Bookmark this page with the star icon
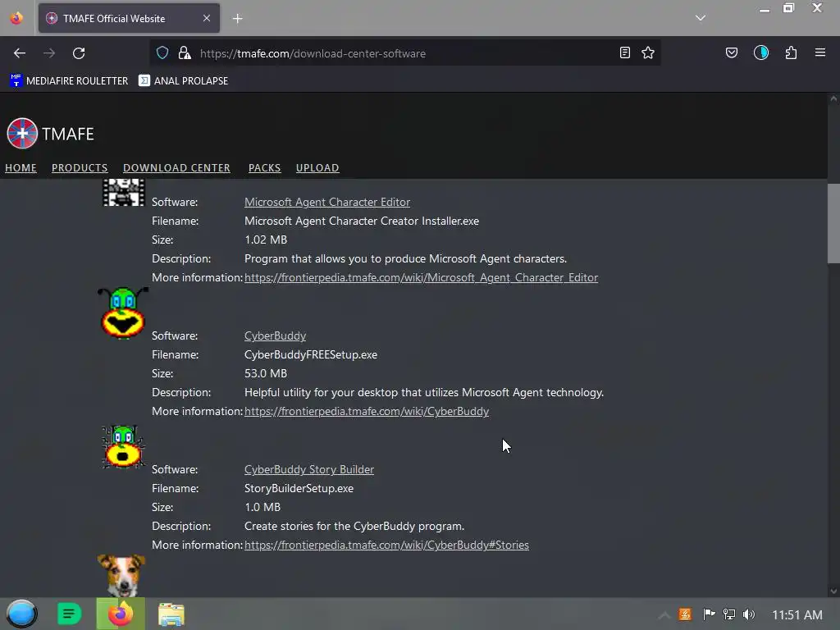Viewport: 840px width, 630px height. pos(648,52)
